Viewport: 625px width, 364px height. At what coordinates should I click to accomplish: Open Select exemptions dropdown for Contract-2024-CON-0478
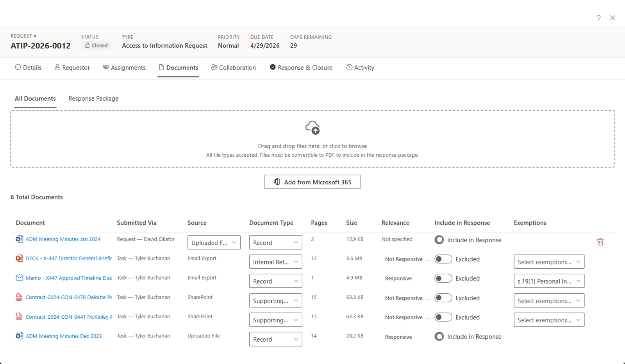548,300
